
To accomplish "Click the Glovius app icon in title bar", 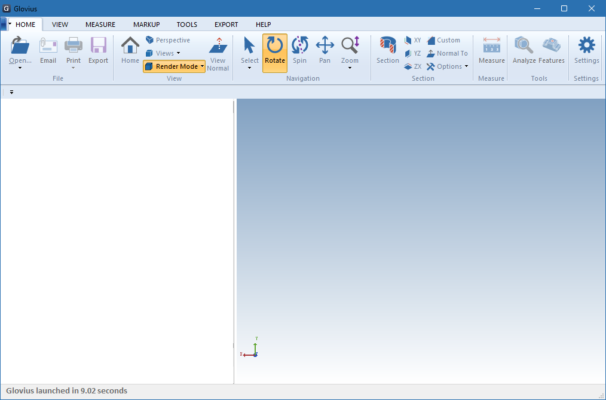I will click(6, 8).
